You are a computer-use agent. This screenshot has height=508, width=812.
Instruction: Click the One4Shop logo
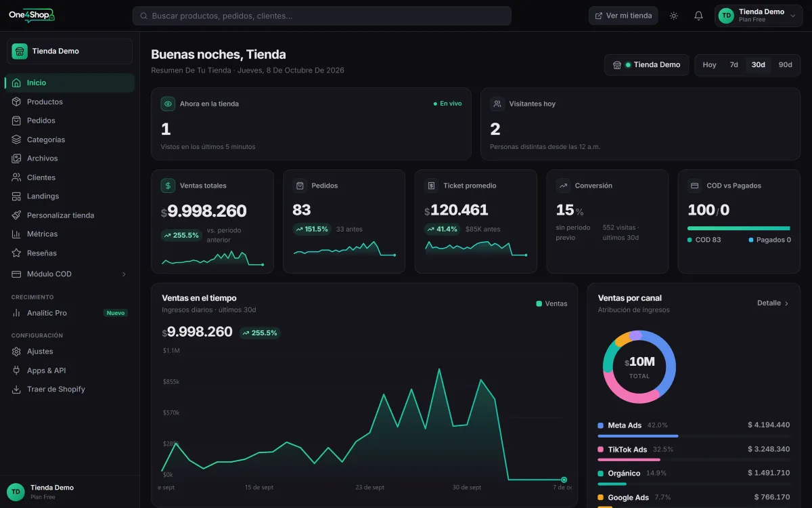coord(31,16)
